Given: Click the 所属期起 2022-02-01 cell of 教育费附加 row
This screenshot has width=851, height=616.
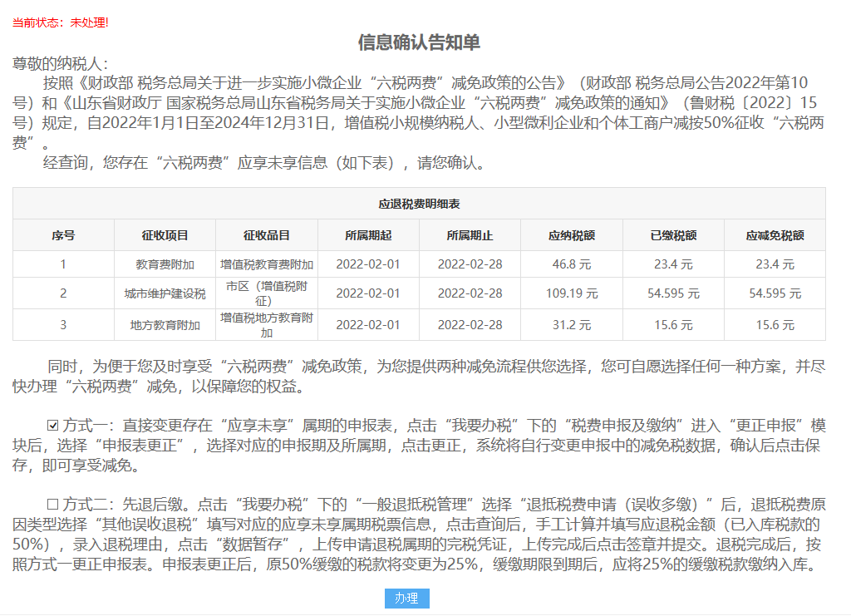Looking at the screenshot, I should click(x=368, y=264).
